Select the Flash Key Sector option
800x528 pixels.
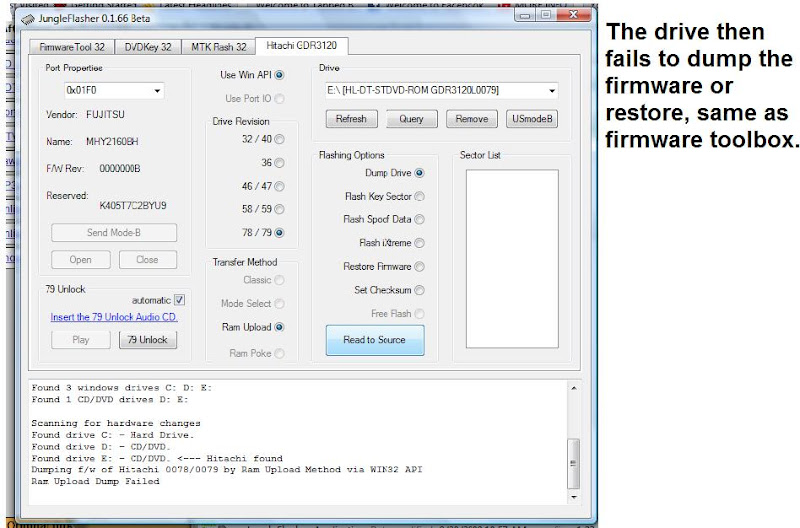(419, 196)
